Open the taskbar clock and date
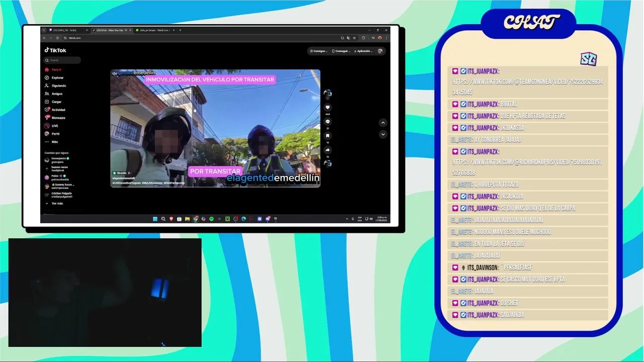 [381, 219]
